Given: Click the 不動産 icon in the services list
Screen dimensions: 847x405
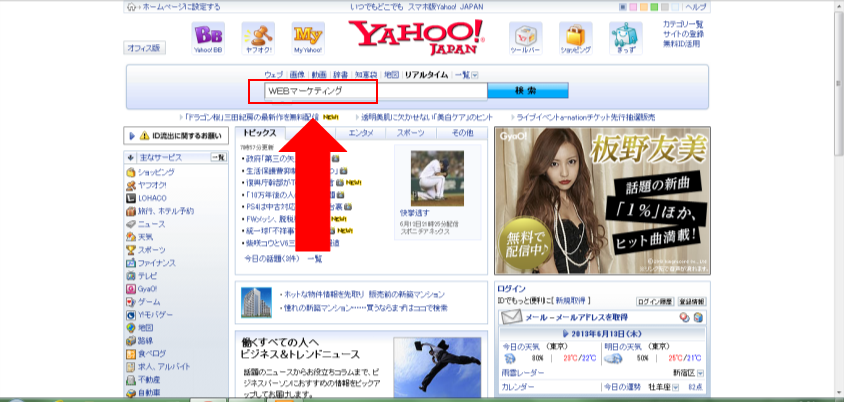Looking at the screenshot, I should 130,380.
